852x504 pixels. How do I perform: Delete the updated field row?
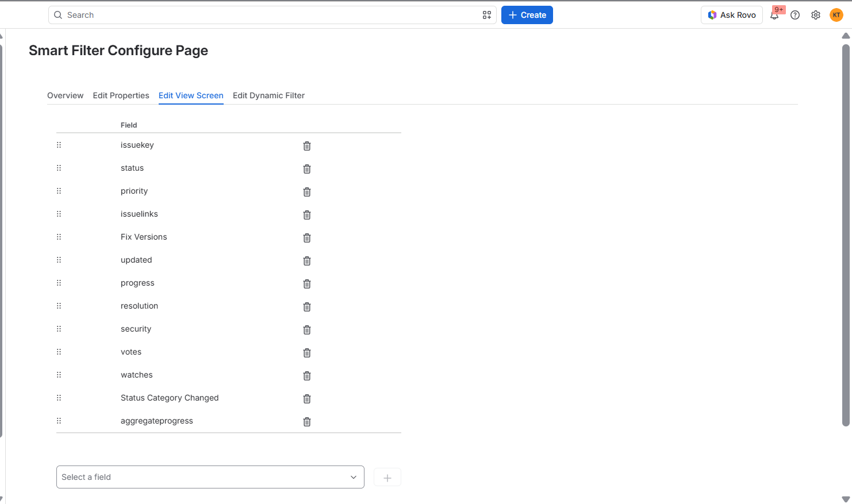pos(307,261)
